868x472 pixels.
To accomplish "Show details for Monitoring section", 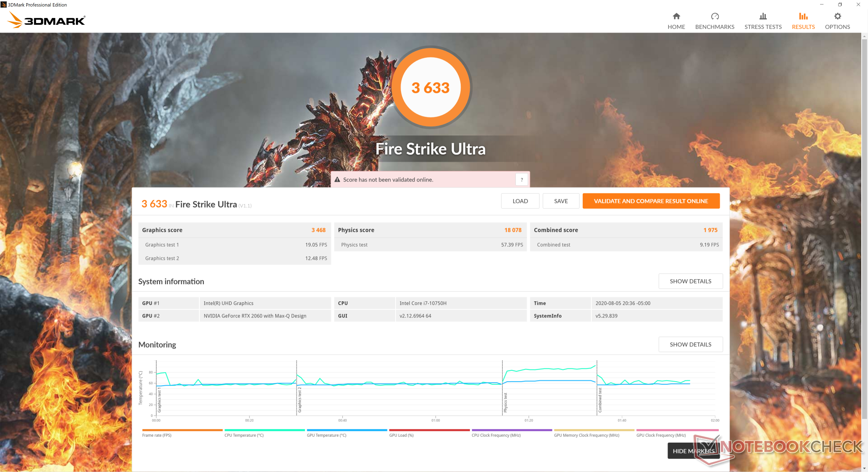I will click(690, 344).
